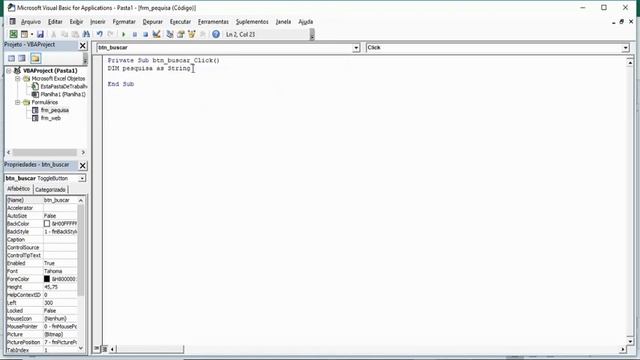Open the Formatar menu
Viewport: 640px width, 360px height.
(x=124, y=22)
